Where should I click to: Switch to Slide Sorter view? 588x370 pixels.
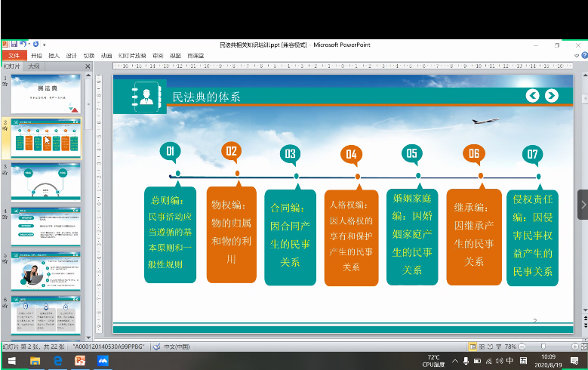(482, 347)
